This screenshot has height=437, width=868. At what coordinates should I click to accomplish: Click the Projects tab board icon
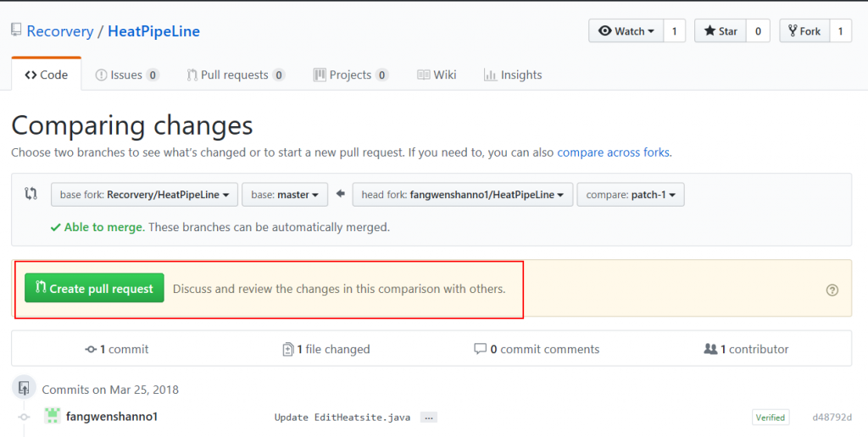pos(320,75)
